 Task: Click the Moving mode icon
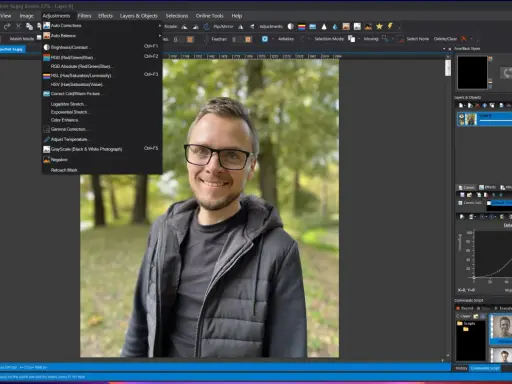(x=385, y=39)
